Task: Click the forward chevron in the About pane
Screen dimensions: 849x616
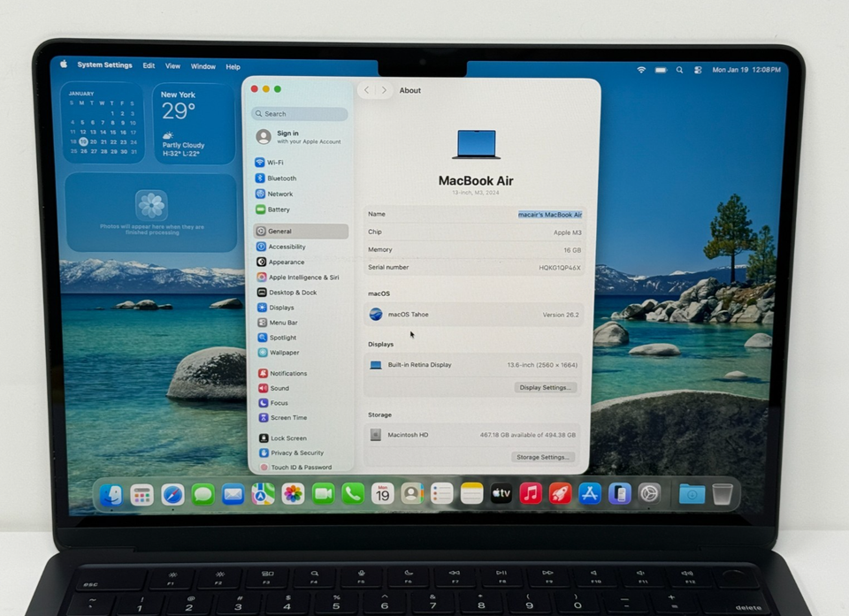Action: click(x=384, y=90)
